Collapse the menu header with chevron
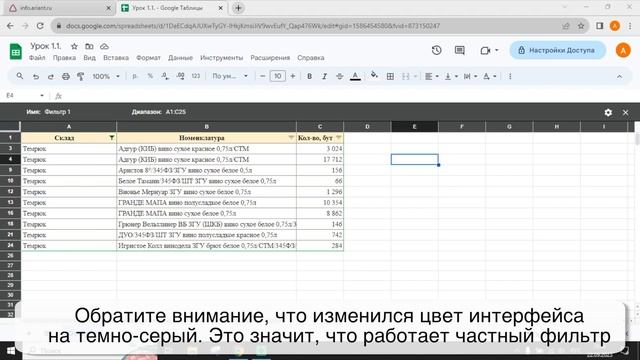Screen dimensions: 640x360 click(x=619, y=76)
